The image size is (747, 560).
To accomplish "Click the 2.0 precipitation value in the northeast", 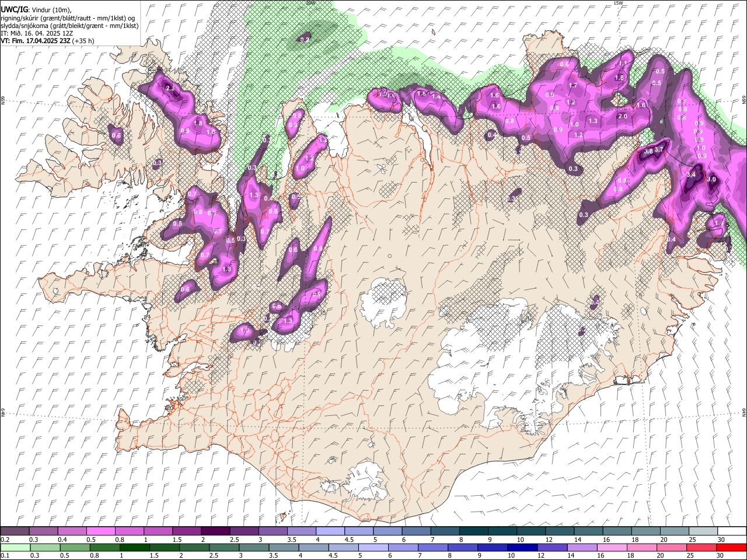I will pos(622,116).
